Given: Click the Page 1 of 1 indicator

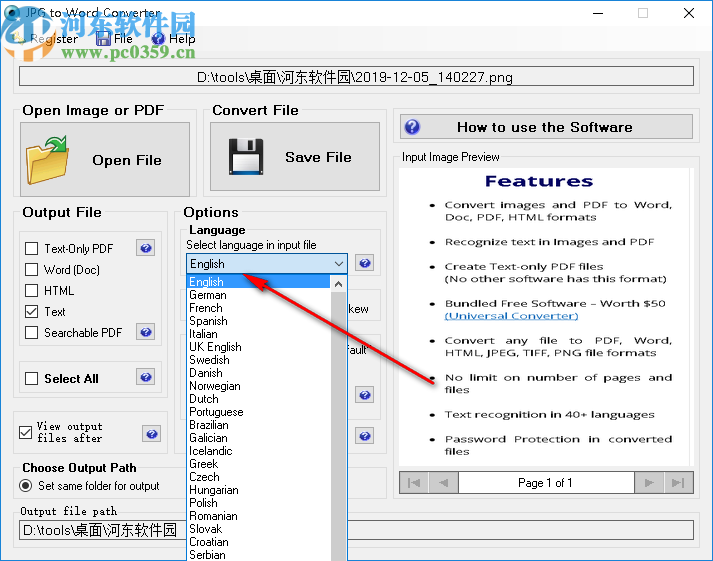Looking at the screenshot, I should pyautogui.click(x=546, y=483).
